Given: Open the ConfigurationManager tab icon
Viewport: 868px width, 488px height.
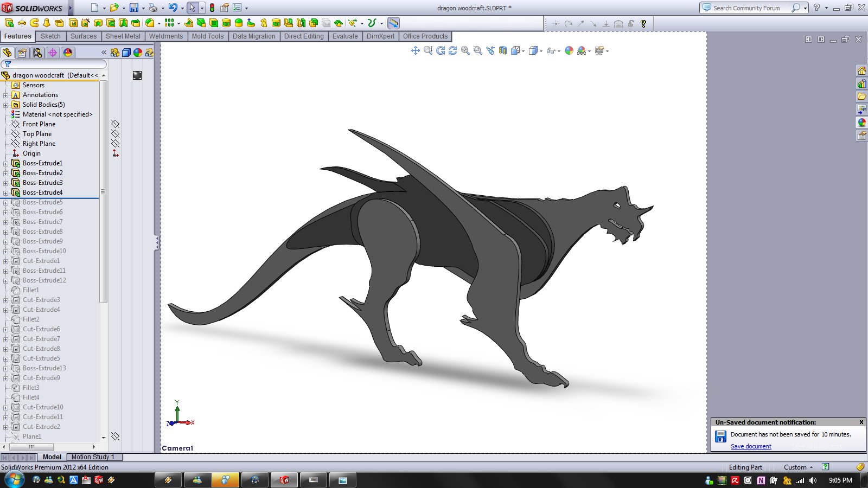Looking at the screenshot, I should pyautogui.click(x=37, y=53).
